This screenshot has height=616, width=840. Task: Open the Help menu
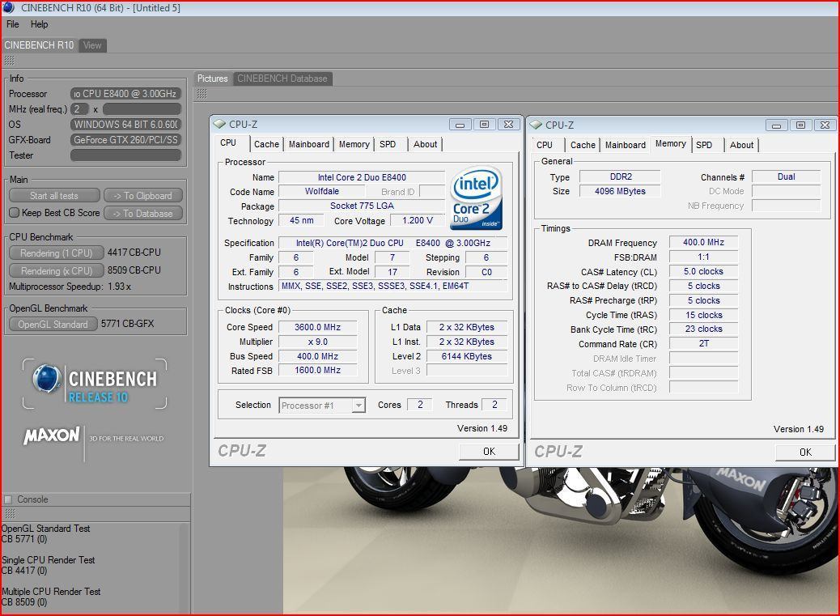(x=39, y=24)
